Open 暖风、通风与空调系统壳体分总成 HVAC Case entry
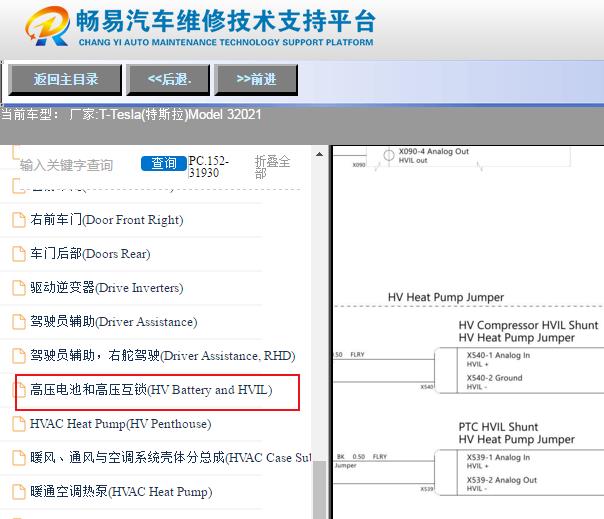 [x=171, y=458]
